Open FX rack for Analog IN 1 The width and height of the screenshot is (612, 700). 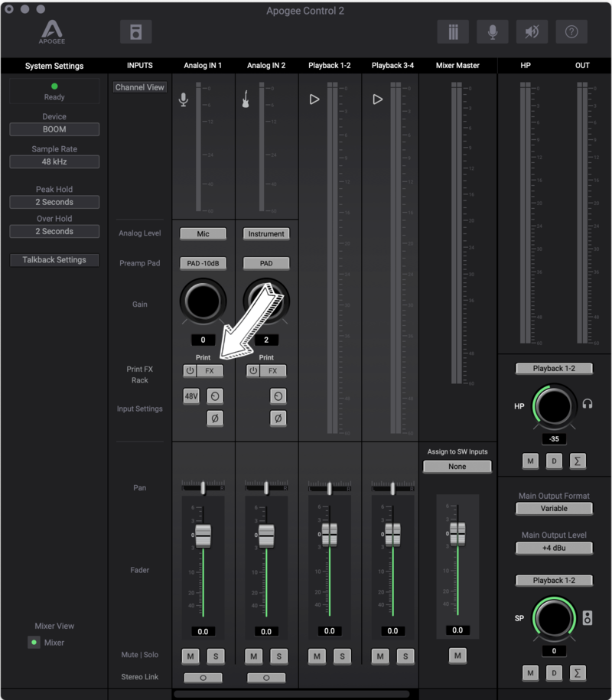coord(210,371)
